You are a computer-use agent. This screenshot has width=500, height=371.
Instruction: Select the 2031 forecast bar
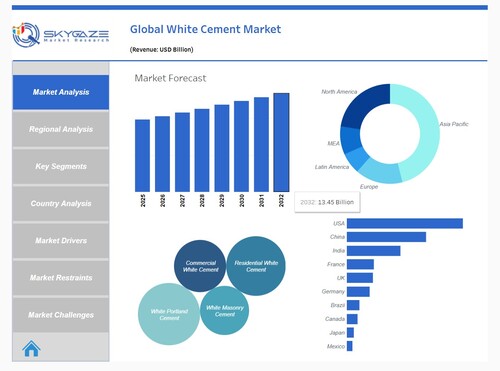[x=261, y=145]
